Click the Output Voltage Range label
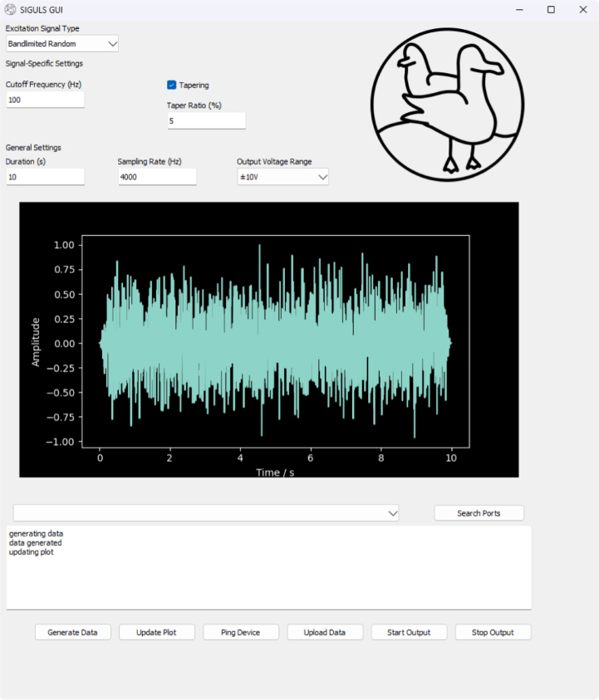Viewport: 599px width, 700px height. (274, 162)
